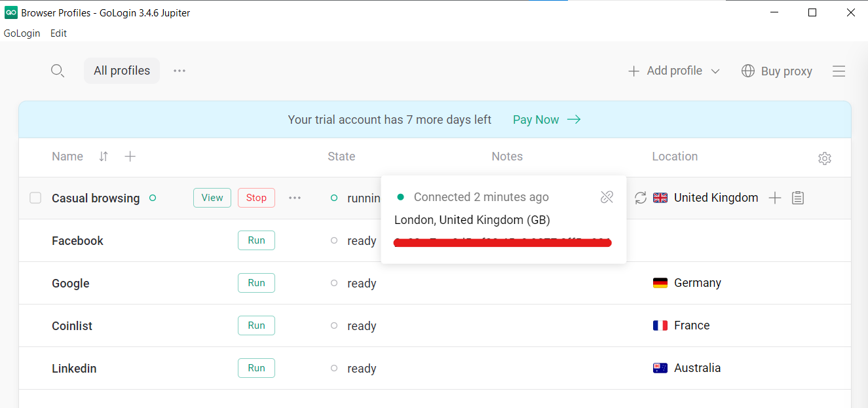868x408 pixels.
Task: Add a column with plus next to Name
Action: (x=130, y=157)
